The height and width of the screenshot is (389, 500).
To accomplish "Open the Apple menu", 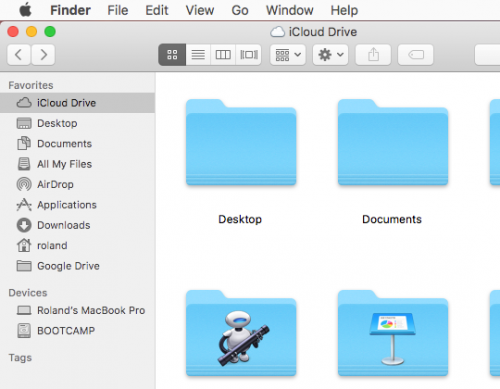I will [x=25, y=10].
